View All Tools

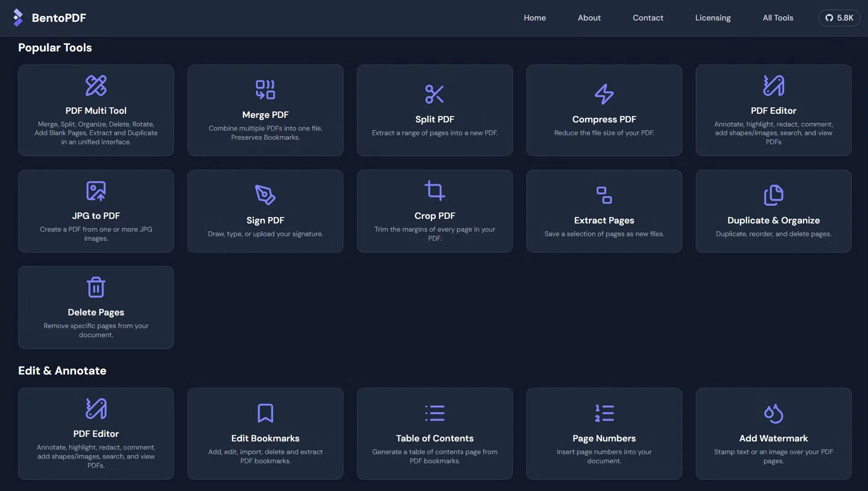point(778,18)
